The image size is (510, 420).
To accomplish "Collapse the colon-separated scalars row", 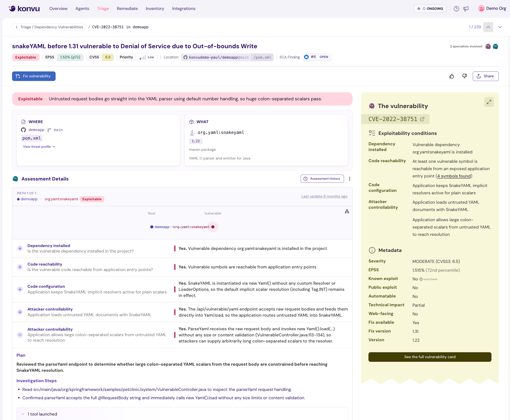I will point(20,335).
